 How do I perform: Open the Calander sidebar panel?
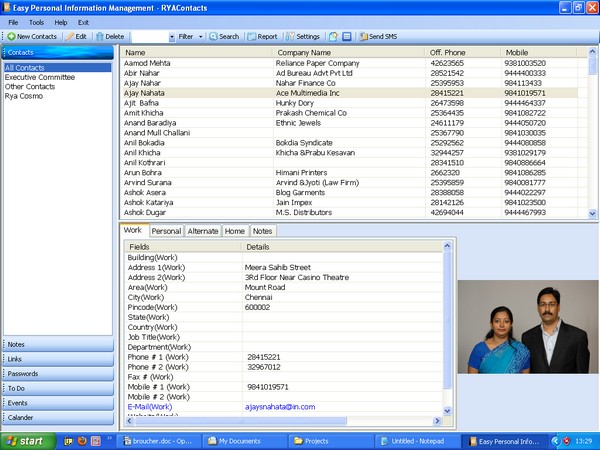(58, 417)
